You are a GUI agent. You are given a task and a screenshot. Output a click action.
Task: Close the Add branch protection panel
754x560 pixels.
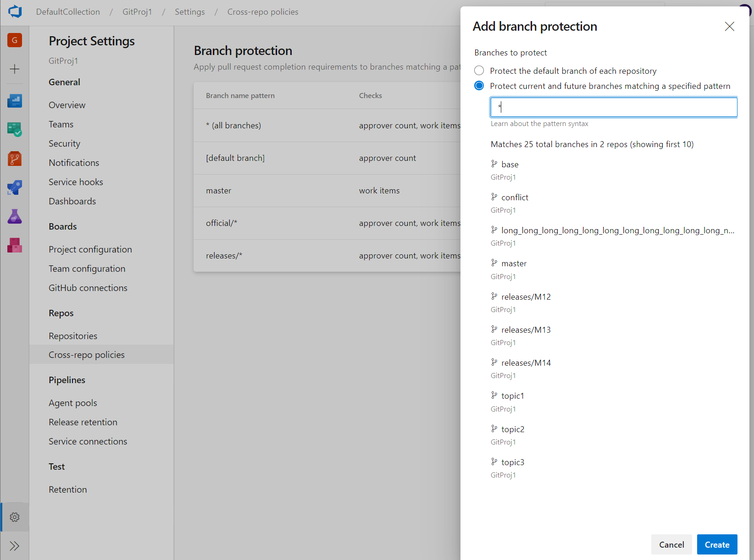[729, 27]
